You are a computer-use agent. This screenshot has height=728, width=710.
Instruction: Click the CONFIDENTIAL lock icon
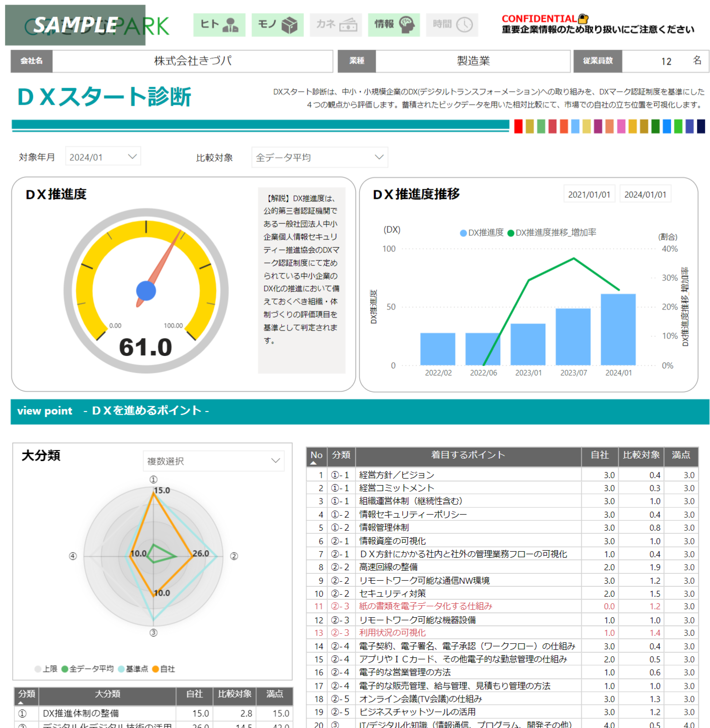(583, 19)
